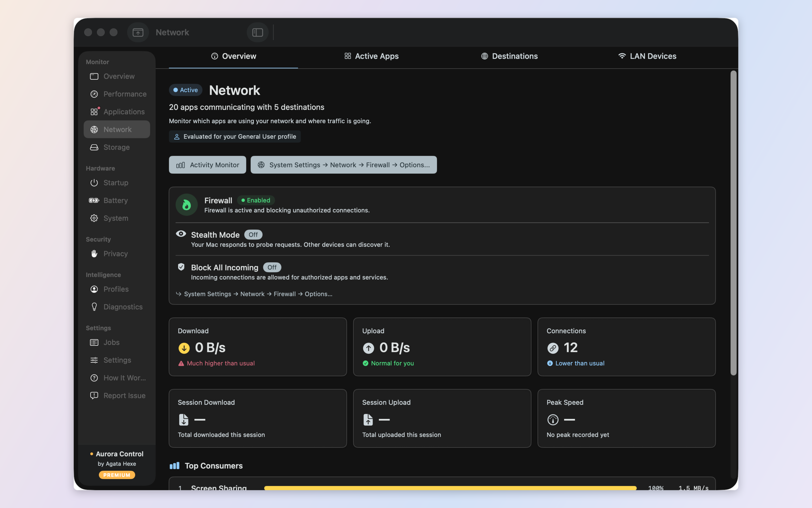Click the Applications grid icon with red dot

click(94, 111)
